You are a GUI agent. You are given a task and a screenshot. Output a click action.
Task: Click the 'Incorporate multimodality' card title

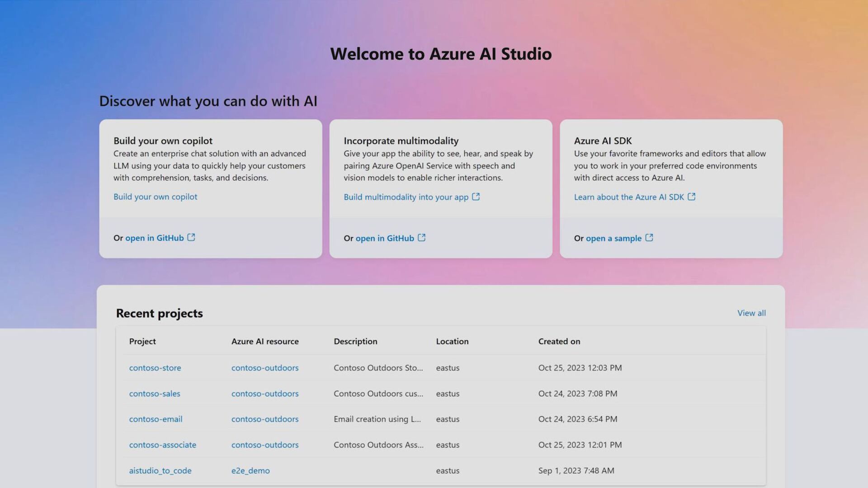click(401, 141)
